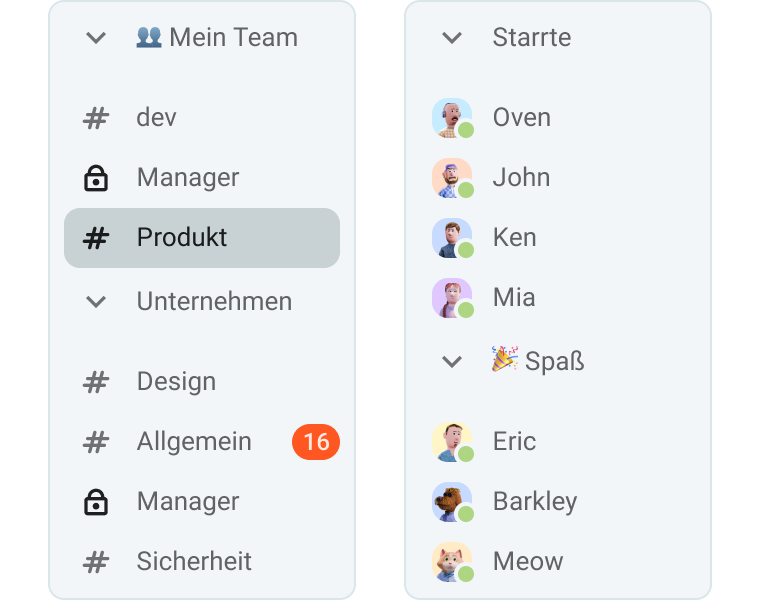Image resolution: width=760 pixels, height=600 pixels.
Task: Click Oven's avatar picture
Action: pos(451,118)
